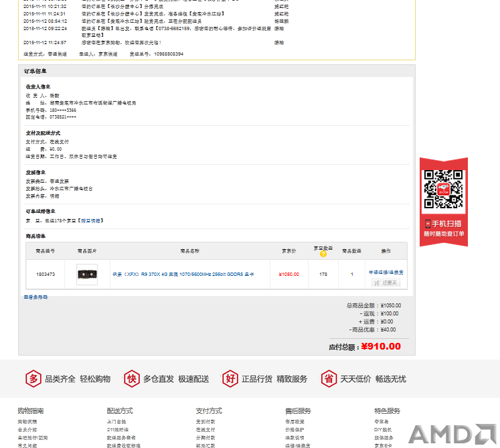Viewport: 500px width, 448px height.
Task: Click the 2015-11-12 08:54:12 tracking timestamp
Action: coord(45,21)
